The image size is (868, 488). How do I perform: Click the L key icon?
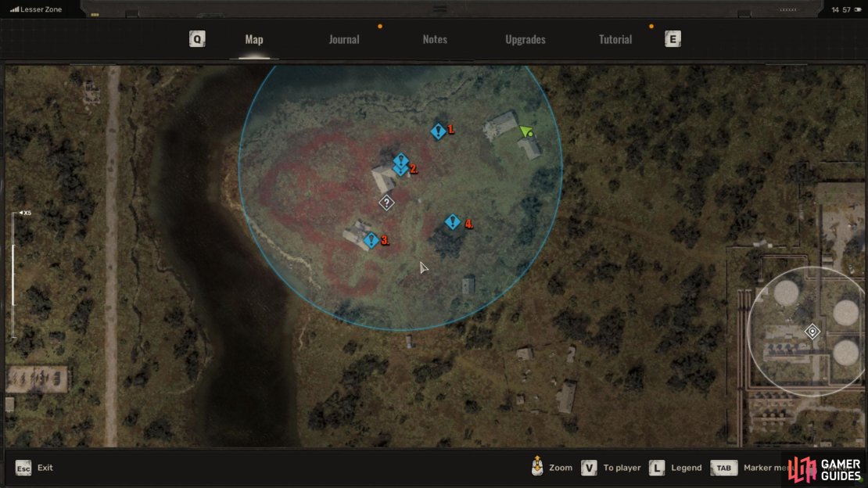(x=657, y=468)
